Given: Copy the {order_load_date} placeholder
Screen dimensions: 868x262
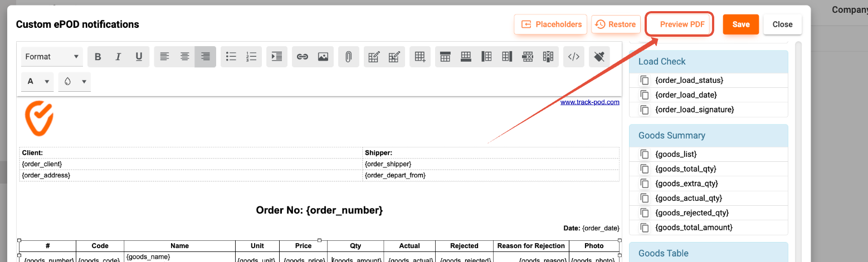Looking at the screenshot, I should coord(645,95).
